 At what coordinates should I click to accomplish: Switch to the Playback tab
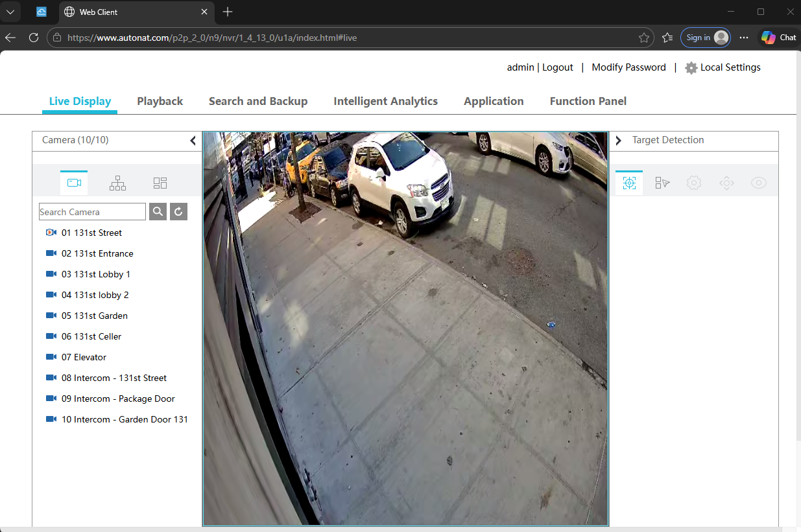pyautogui.click(x=160, y=101)
